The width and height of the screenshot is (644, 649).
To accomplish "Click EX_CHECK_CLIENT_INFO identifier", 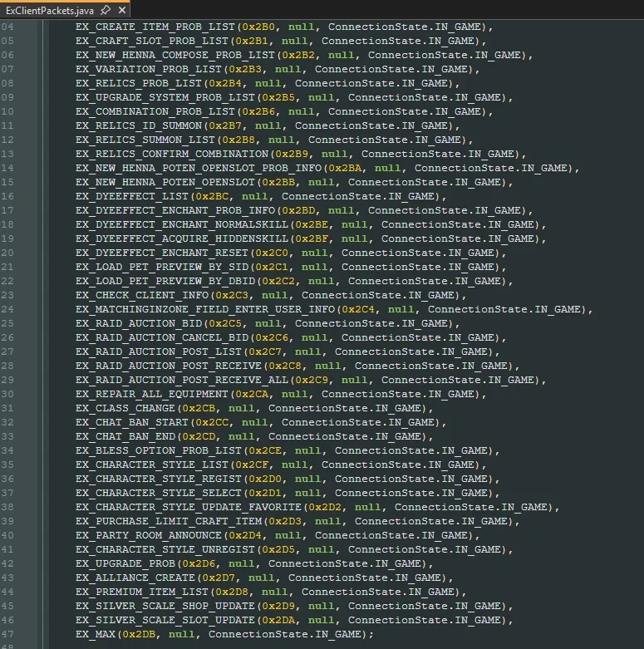I will point(142,295).
